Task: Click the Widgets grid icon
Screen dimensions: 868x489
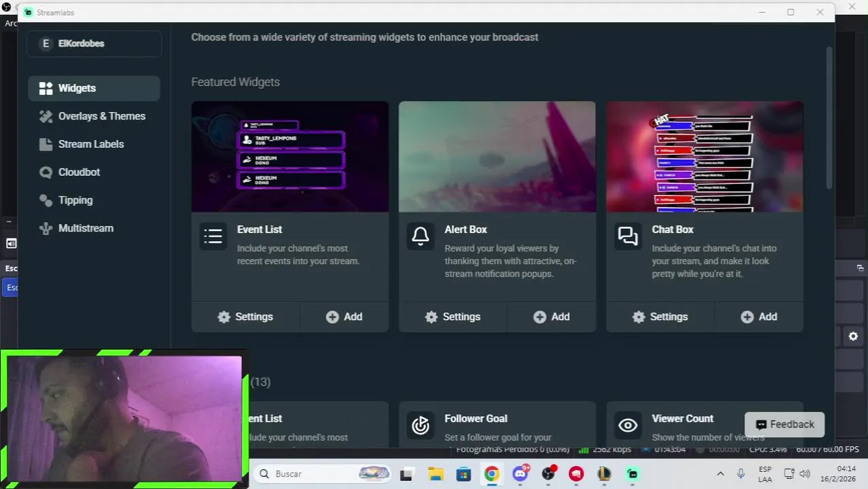Action: coord(46,88)
